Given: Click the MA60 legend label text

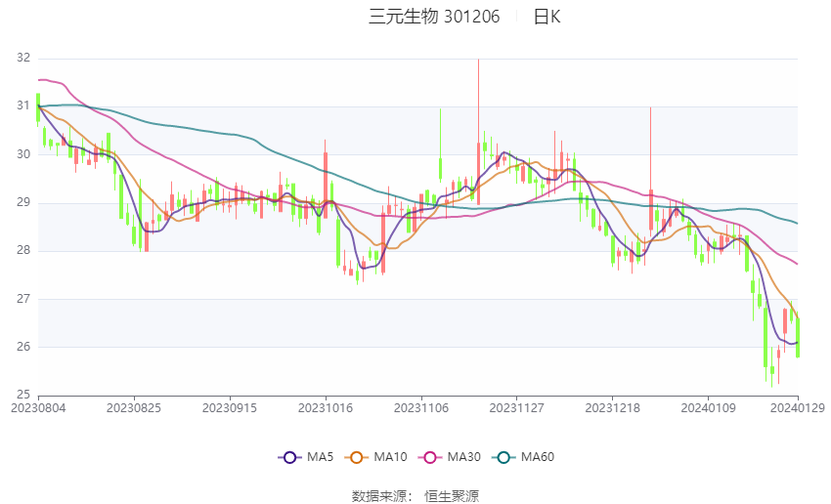Looking at the screenshot, I should (538, 457).
